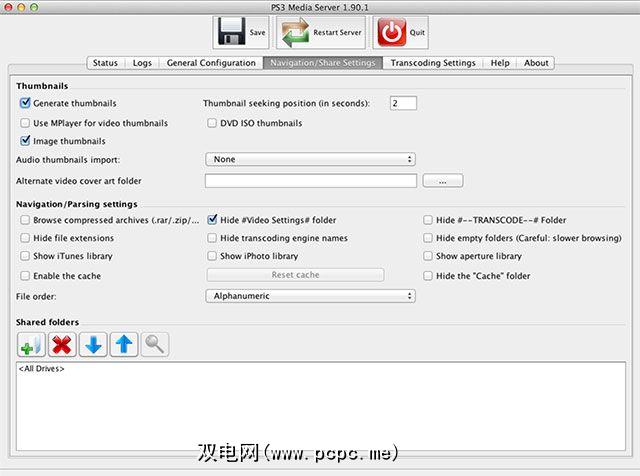Image resolution: width=640 pixels, height=476 pixels.
Task: Go to General Configuration tab
Action: click(211, 63)
